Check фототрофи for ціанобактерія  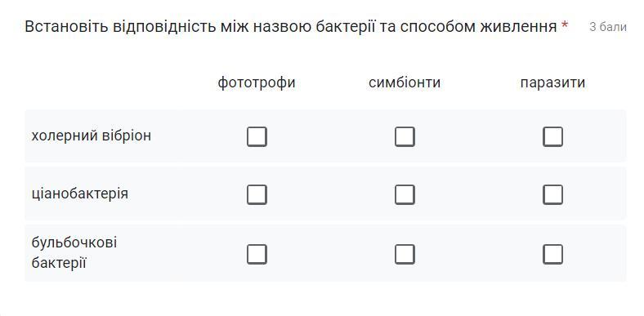257,194
